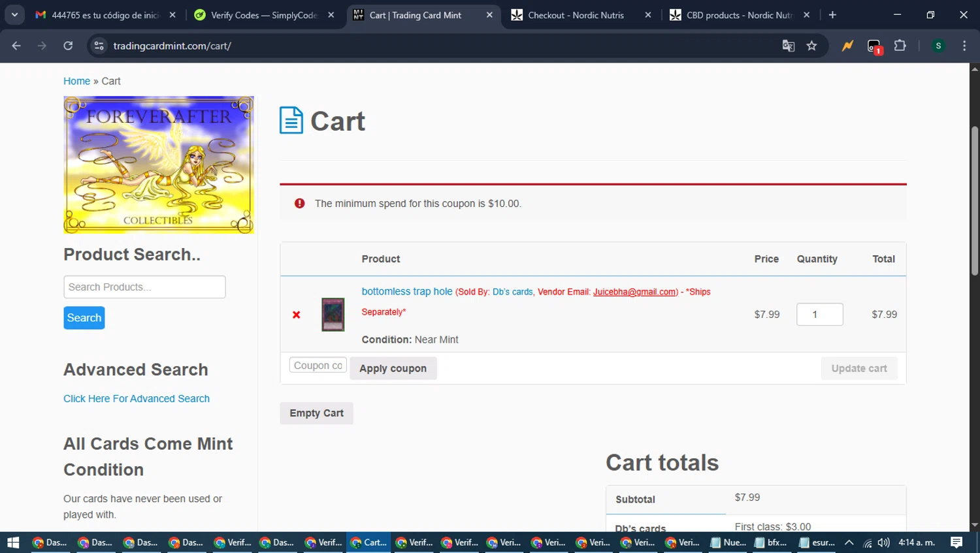Viewport: 980px width, 553px height.
Task: Click the Quantity column header
Action: 817,259
